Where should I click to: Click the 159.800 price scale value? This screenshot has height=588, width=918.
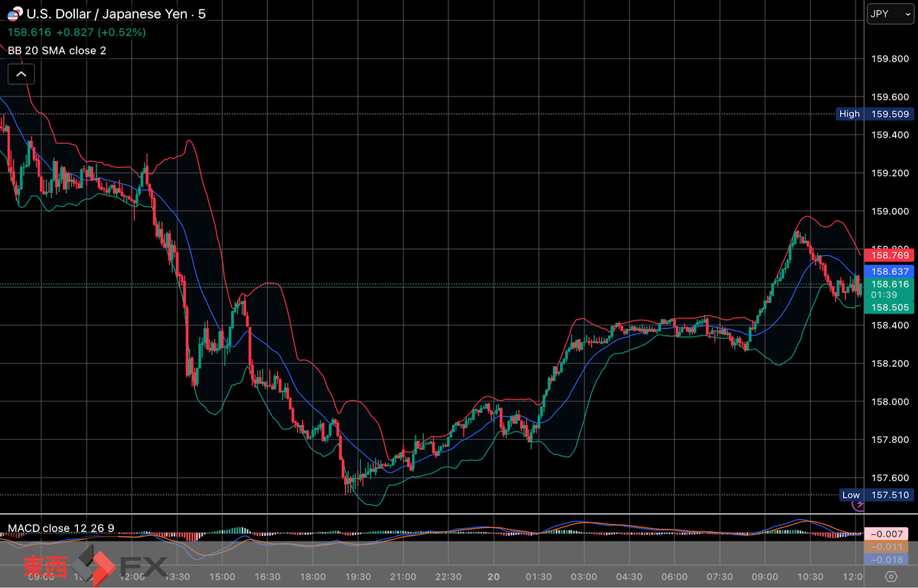(890, 59)
